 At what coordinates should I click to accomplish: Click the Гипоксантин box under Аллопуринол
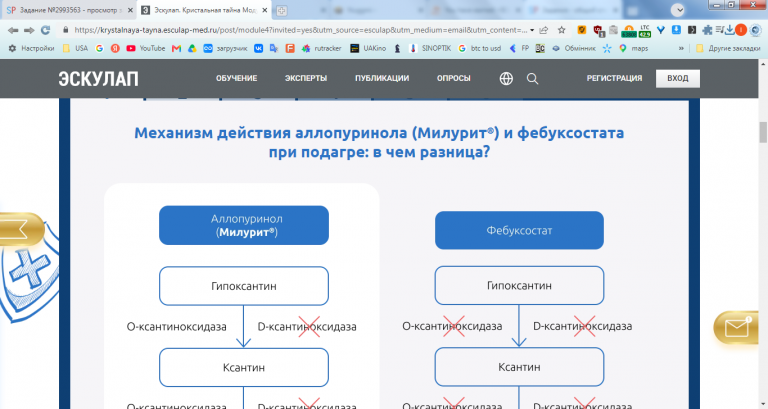click(244, 286)
